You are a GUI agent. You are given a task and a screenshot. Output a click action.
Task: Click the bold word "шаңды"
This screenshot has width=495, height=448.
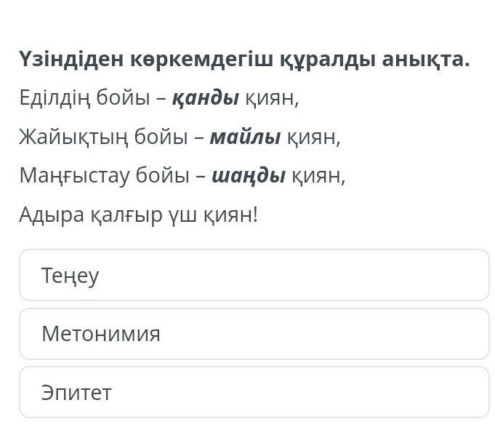248,176
